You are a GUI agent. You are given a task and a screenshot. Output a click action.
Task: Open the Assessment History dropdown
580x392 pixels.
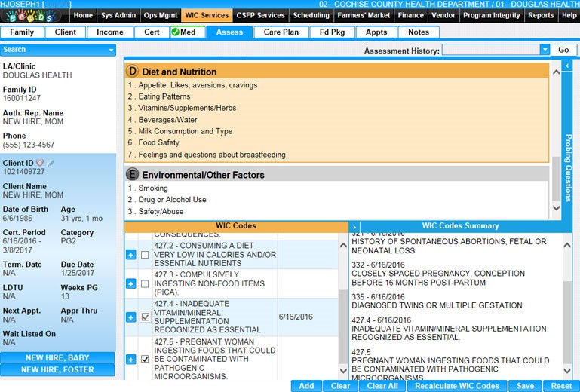(x=545, y=50)
